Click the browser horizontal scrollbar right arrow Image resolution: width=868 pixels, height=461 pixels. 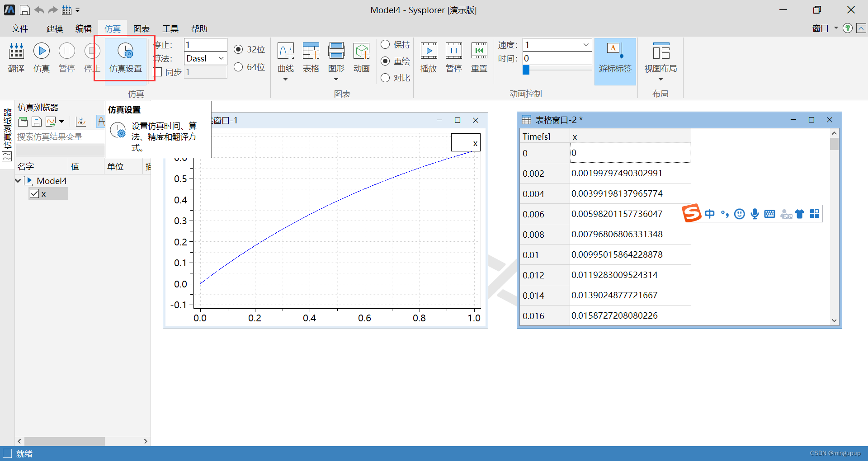pyautogui.click(x=146, y=441)
